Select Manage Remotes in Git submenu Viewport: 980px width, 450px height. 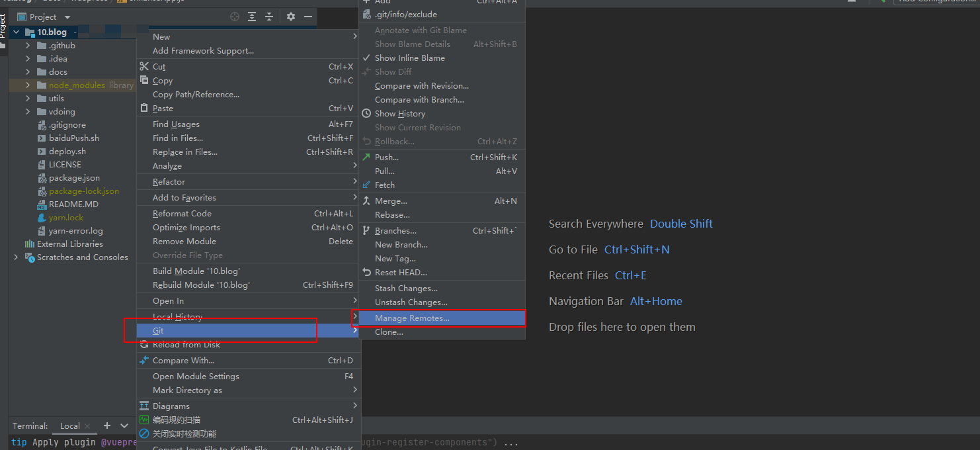(x=442, y=318)
